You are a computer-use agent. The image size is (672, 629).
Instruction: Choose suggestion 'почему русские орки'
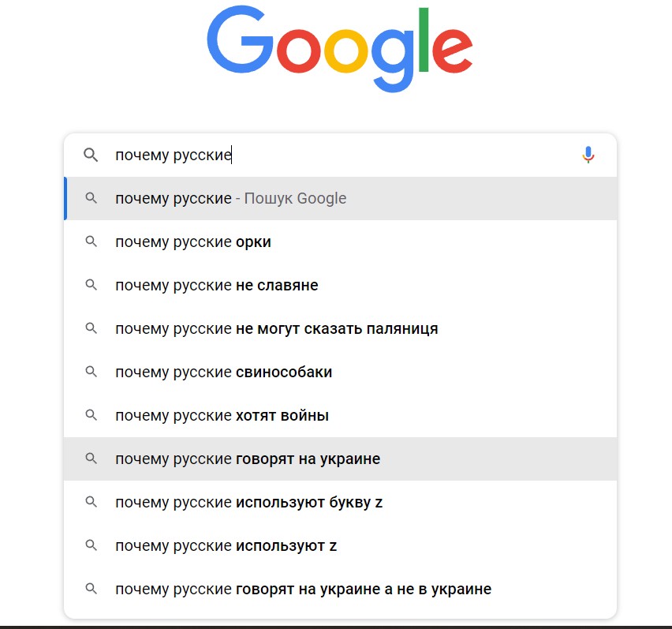[x=193, y=242]
